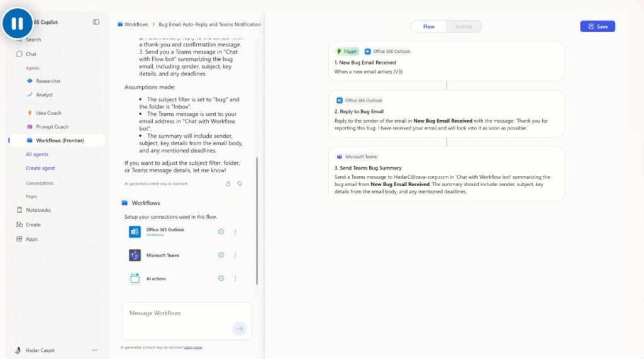Viewport: 644px width, 359px height.
Task: Save the workflow
Action: point(597,26)
